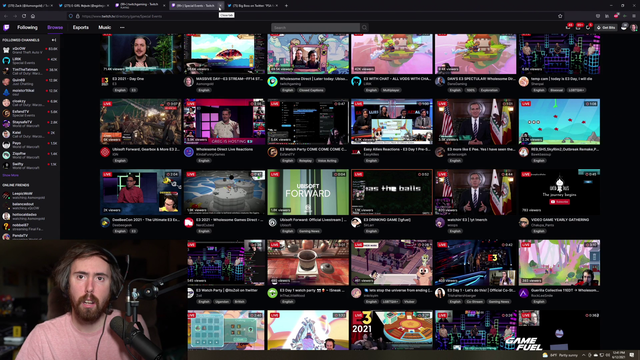The width and height of the screenshot is (640, 360).
Task: Click the address bar URL
Action: coord(122,16)
